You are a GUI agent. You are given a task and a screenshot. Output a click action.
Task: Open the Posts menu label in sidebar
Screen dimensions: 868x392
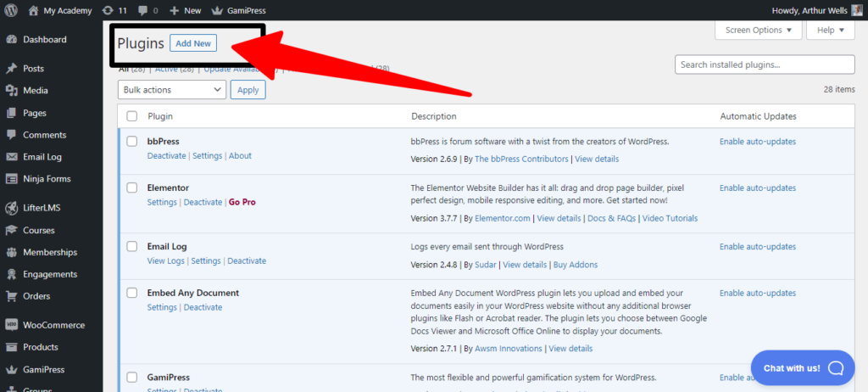click(33, 68)
